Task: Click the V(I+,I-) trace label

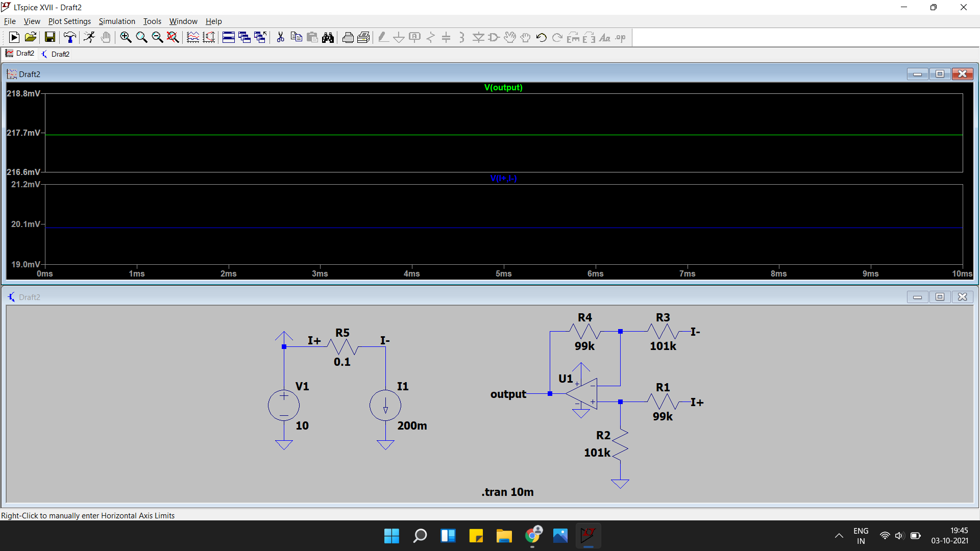Action: (503, 179)
